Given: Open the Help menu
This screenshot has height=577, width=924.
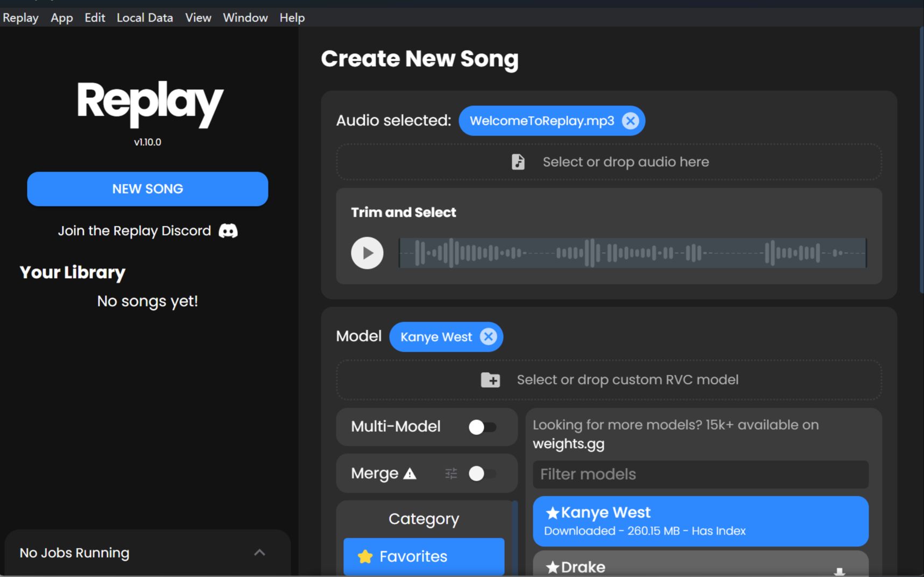Looking at the screenshot, I should 292,18.
